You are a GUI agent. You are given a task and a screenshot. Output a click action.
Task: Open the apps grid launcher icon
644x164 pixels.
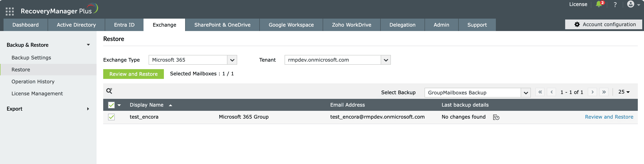[x=10, y=12]
